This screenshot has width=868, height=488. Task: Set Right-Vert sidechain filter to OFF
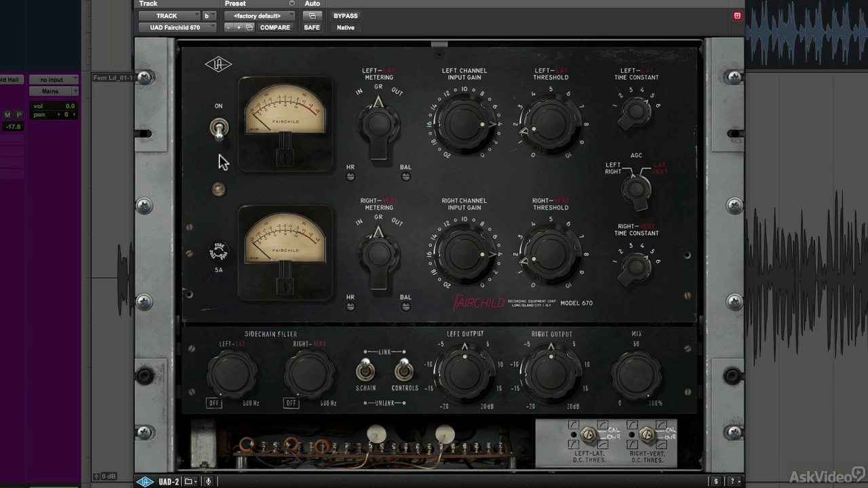click(x=292, y=403)
